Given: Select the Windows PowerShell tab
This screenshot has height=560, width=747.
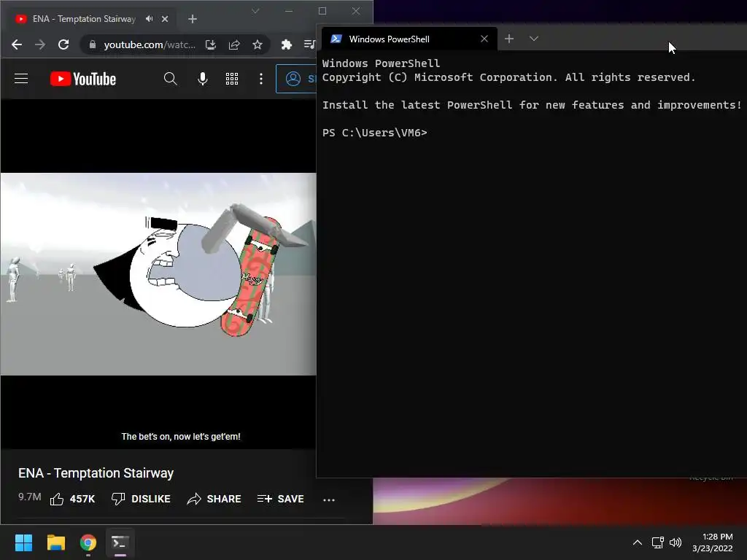Looking at the screenshot, I should click(x=409, y=39).
